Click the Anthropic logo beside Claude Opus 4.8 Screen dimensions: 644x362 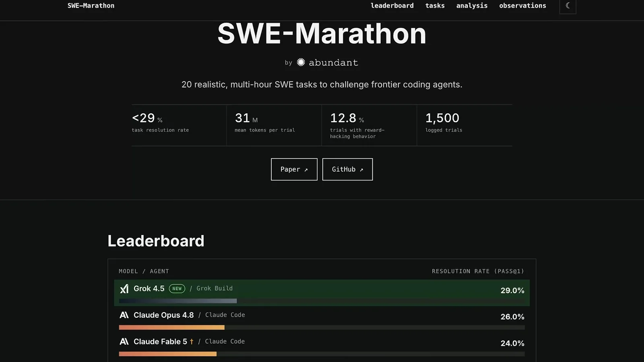[124, 315]
